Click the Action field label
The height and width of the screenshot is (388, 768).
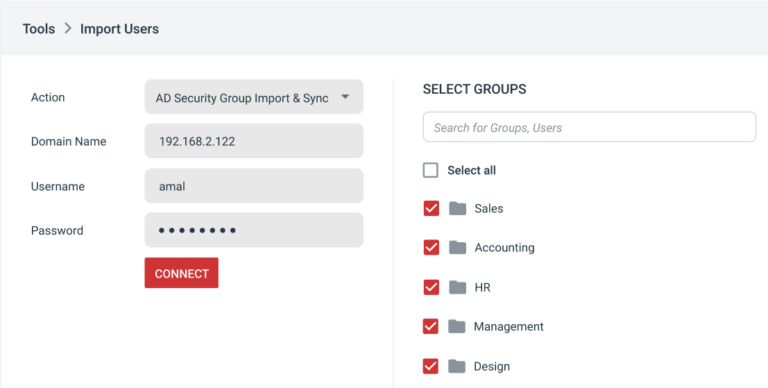click(48, 97)
